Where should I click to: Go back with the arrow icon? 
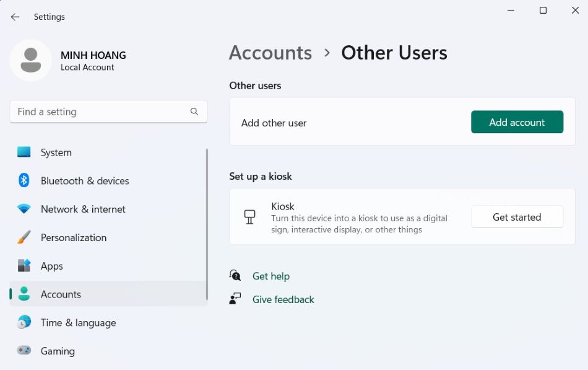coord(15,17)
